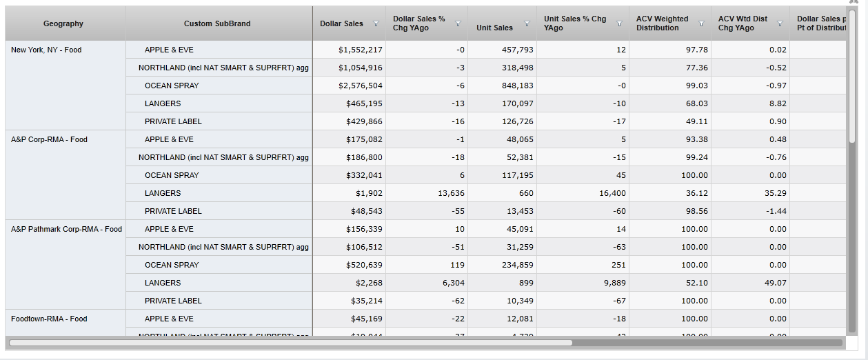
Task: Select A&P Pathmark Corp-RMA - Food geography cell
Action: [66, 229]
